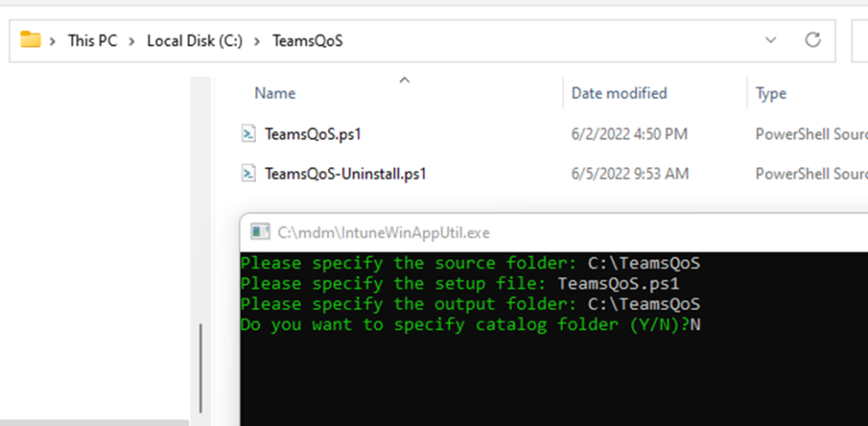Image resolution: width=868 pixels, height=426 pixels.
Task: Click the TeamsQoS.ps1 PowerShell file icon
Action: click(x=248, y=133)
